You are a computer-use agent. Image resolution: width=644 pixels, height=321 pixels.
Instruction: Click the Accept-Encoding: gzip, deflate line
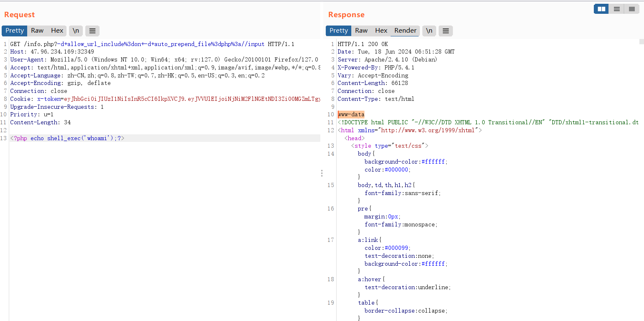point(60,83)
